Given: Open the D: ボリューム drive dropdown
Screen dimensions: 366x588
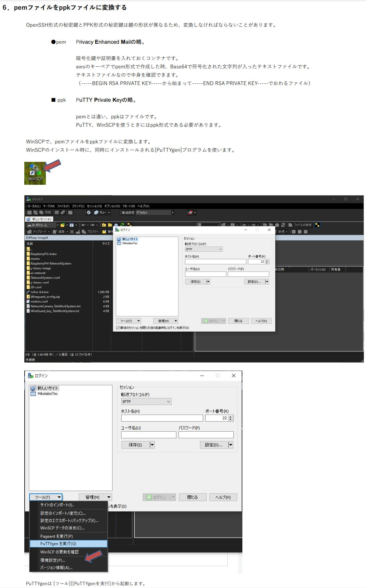Looking at the screenshot, I should 43,225.
